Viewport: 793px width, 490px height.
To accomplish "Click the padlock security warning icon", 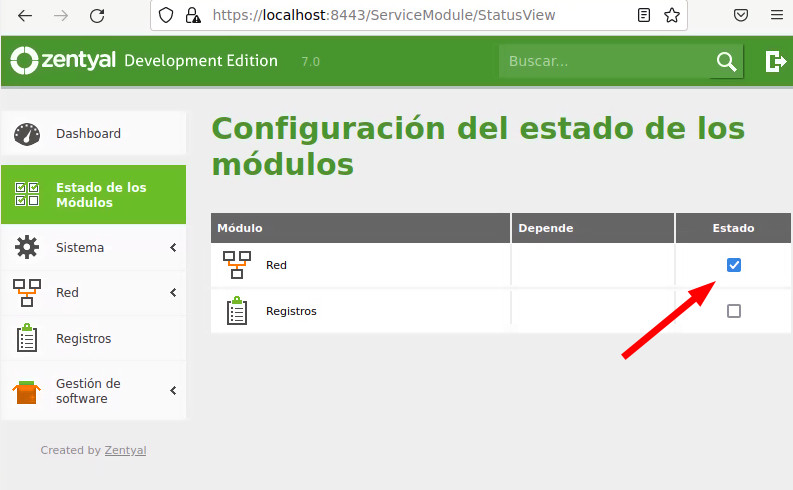I will pyautogui.click(x=193, y=16).
